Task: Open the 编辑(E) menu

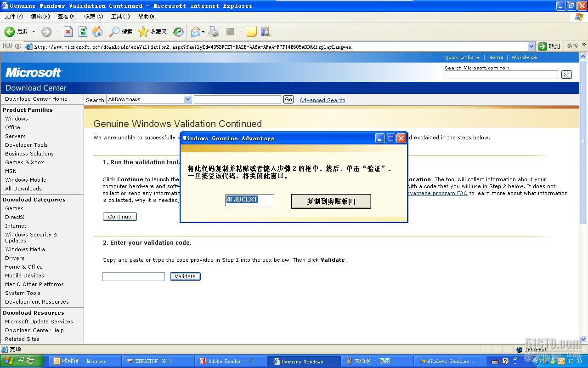Action: point(40,17)
